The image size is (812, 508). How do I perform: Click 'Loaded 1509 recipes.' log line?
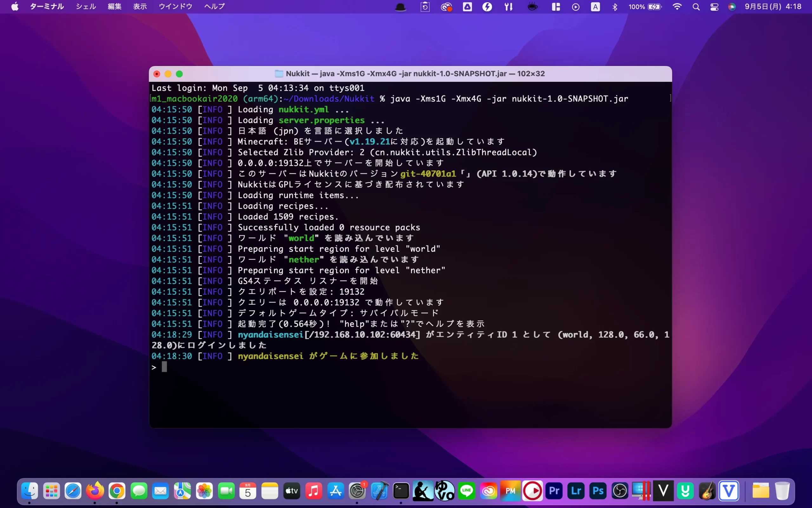tap(288, 217)
